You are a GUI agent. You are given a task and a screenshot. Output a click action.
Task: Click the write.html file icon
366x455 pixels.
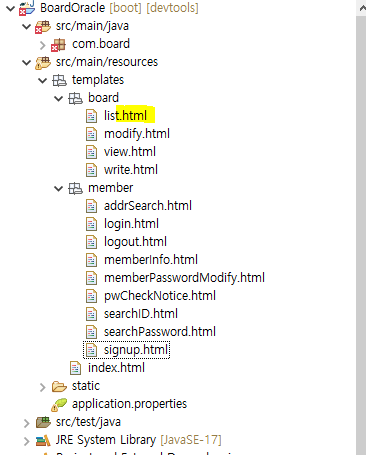[91, 170]
